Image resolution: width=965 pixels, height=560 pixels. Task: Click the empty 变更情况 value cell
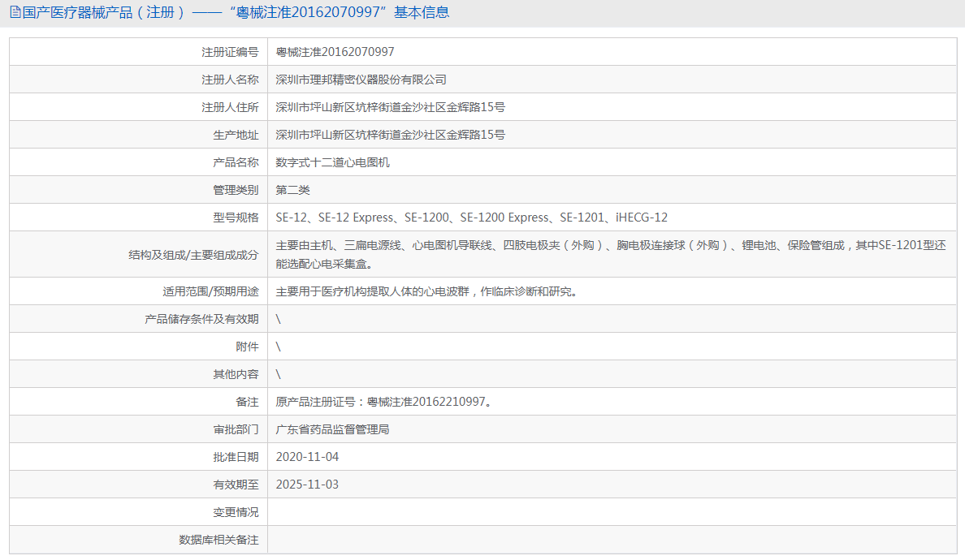(609, 512)
